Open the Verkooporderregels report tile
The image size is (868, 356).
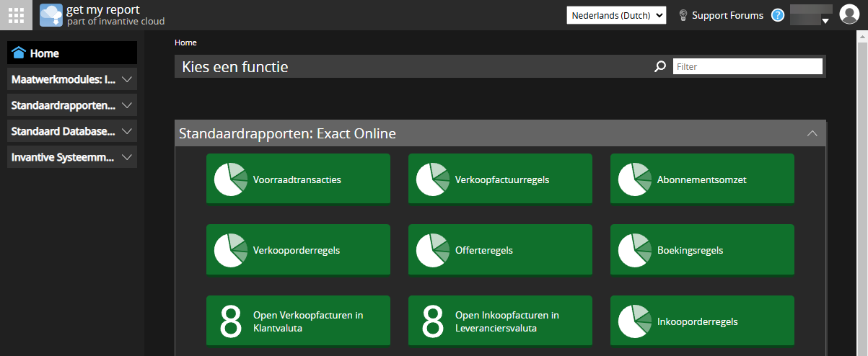[298, 250]
